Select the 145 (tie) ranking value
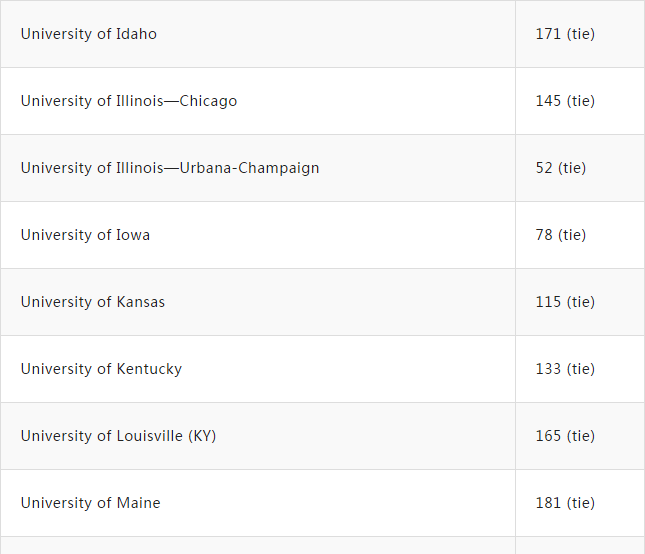The height and width of the screenshot is (554, 645). (565, 101)
